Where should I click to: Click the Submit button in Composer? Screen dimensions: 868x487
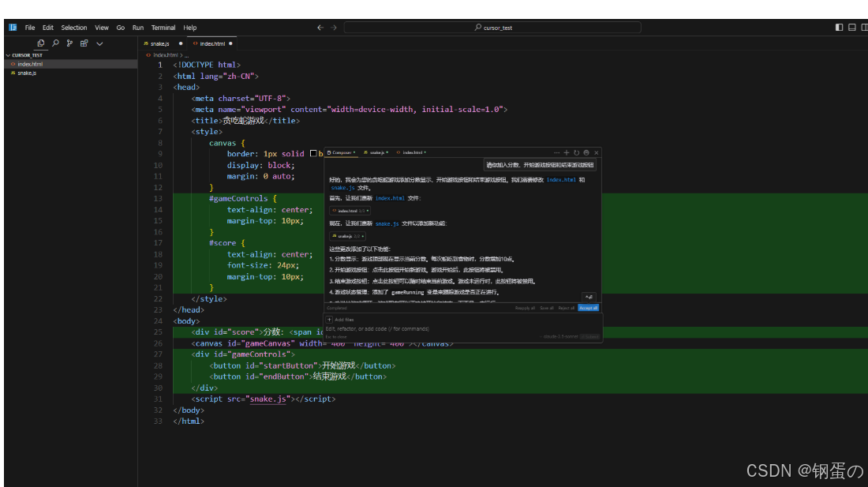[x=589, y=336]
